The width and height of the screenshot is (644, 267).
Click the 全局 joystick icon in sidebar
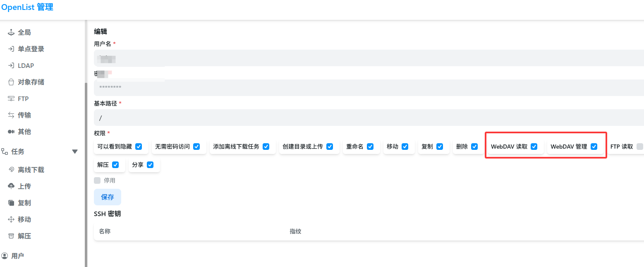(x=11, y=32)
